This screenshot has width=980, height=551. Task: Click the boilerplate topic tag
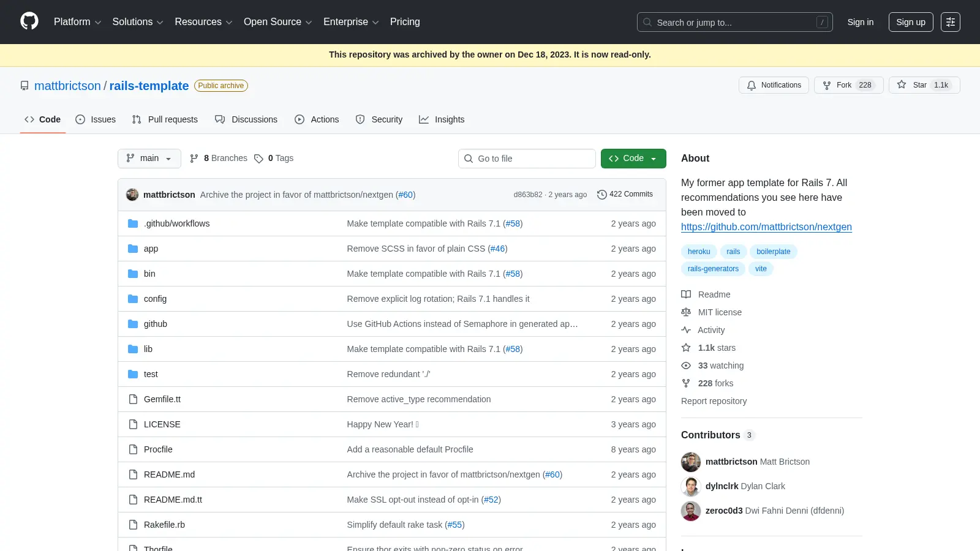(x=773, y=252)
